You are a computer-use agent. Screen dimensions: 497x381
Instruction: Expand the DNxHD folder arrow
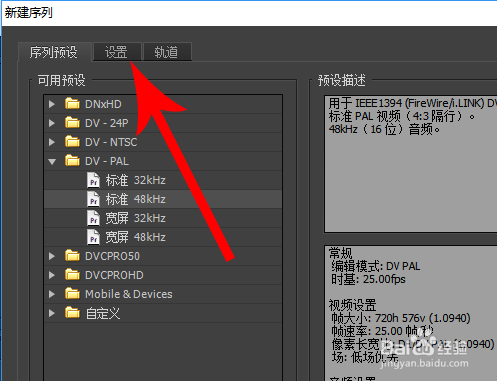click(x=52, y=104)
